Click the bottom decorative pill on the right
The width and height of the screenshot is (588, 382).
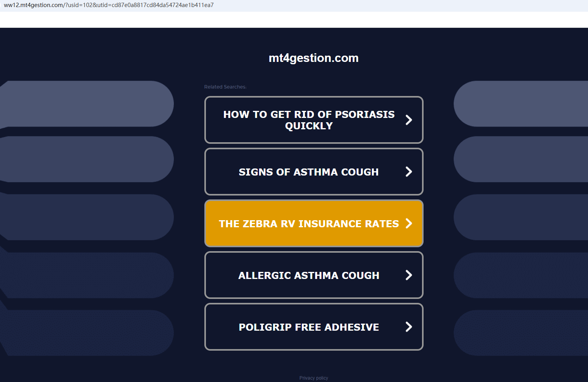coord(521,333)
